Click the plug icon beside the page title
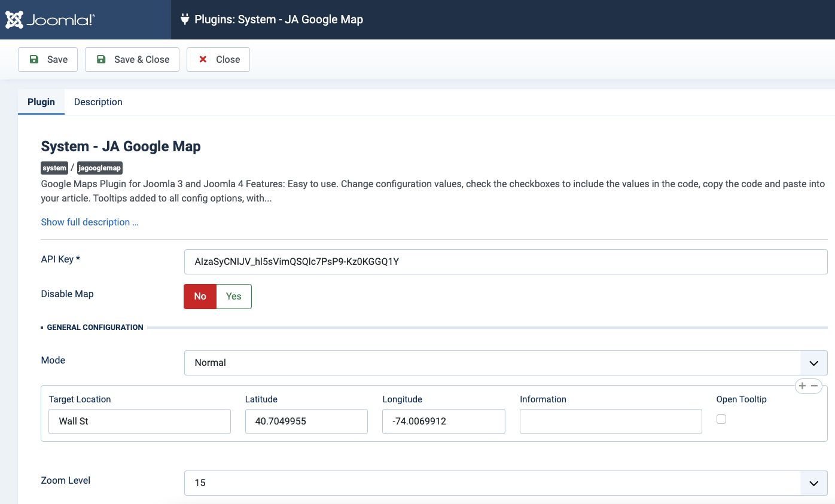This screenshot has height=504, width=835. pos(185,20)
